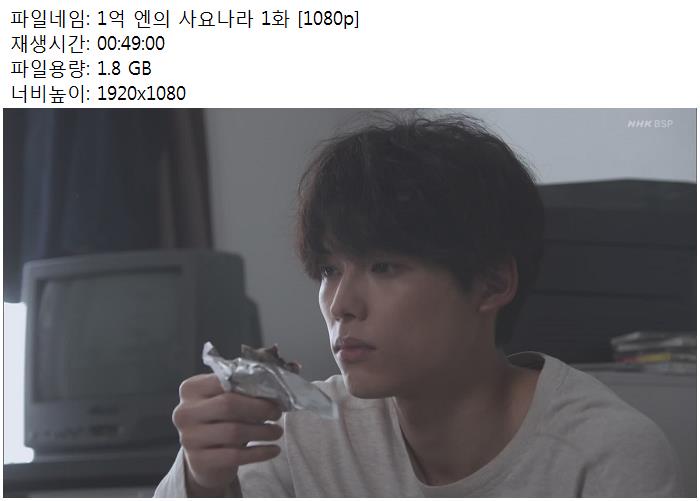
Task: Click the [1080p] quality tag
Action: [x=328, y=19]
